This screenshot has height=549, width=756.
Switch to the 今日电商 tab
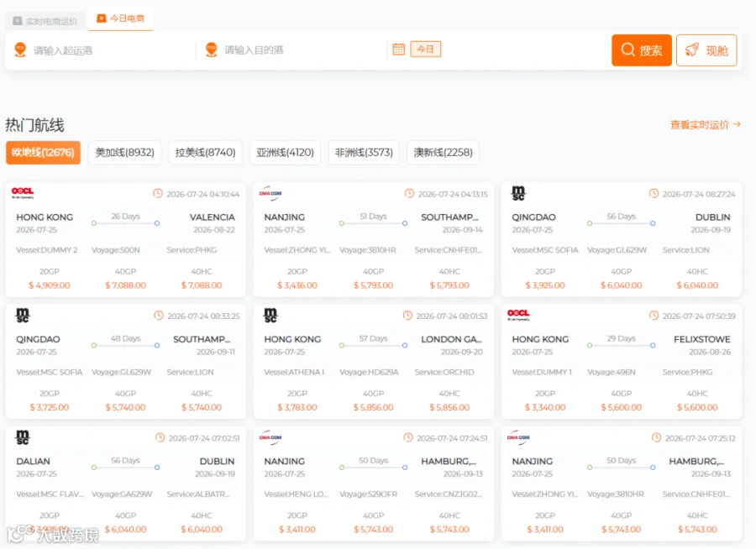(120, 18)
